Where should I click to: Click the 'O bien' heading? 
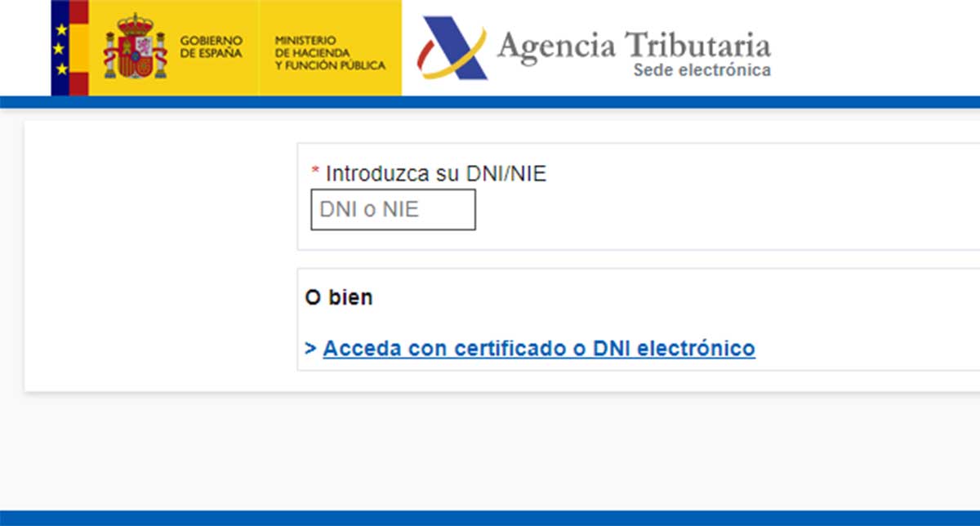point(338,298)
